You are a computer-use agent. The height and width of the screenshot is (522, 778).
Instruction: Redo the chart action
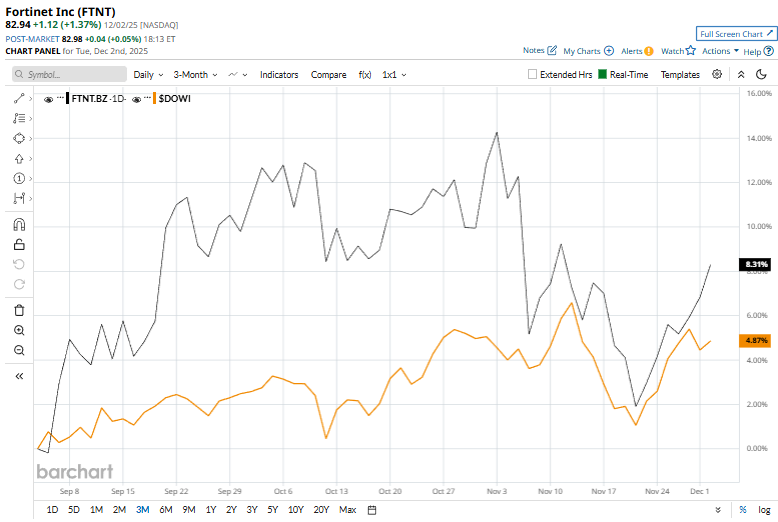tap(19, 284)
